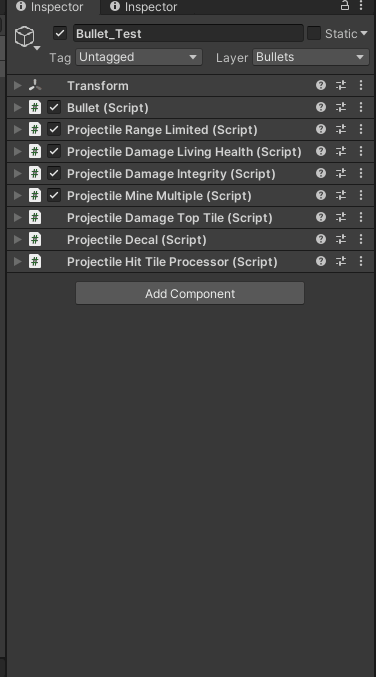This screenshot has width=376, height=677.
Task: Expand the Transform component foldout
Action: 18,85
